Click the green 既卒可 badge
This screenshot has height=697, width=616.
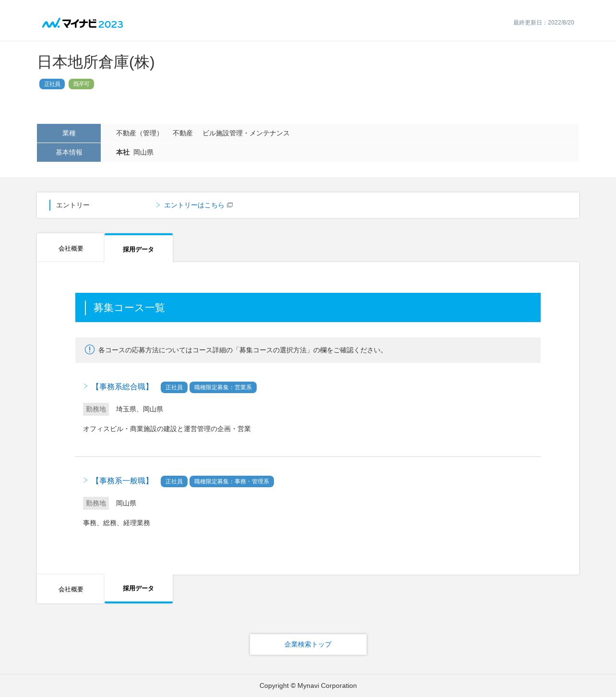[81, 84]
